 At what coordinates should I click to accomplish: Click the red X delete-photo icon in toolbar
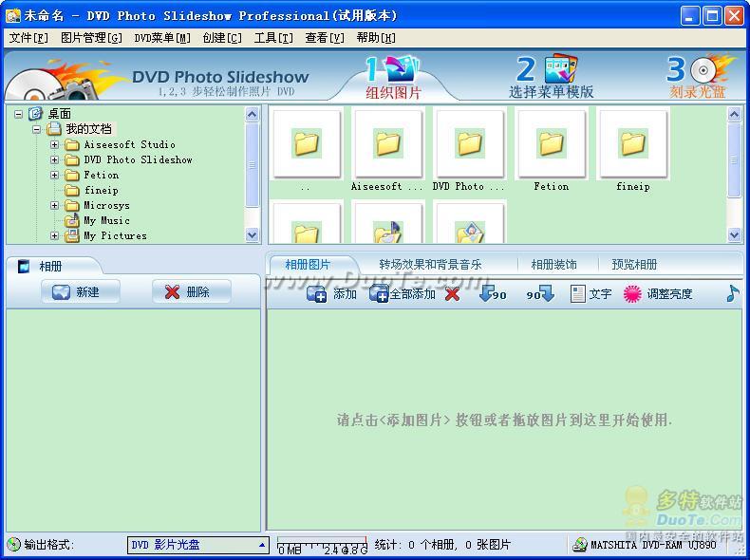point(452,294)
